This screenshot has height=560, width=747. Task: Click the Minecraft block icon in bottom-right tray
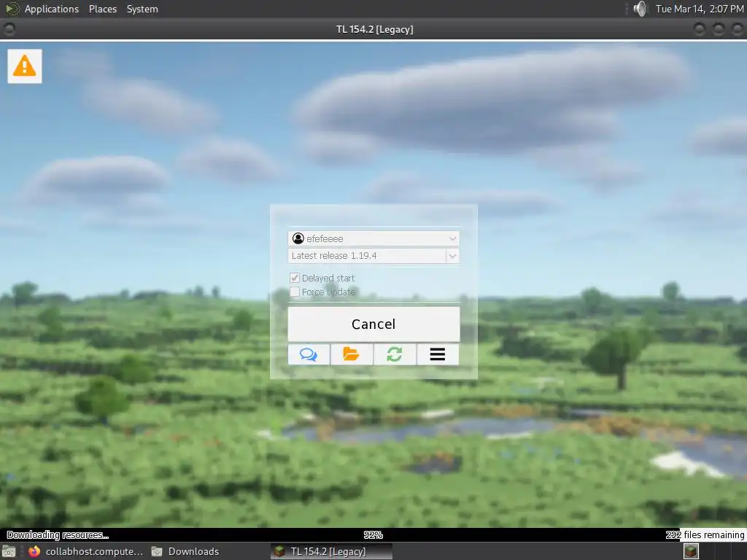[691, 551]
